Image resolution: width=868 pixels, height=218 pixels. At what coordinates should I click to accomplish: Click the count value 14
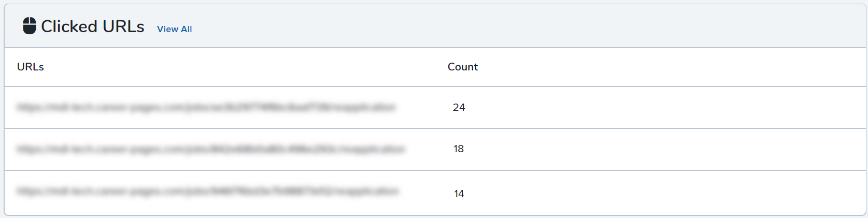click(459, 194)
